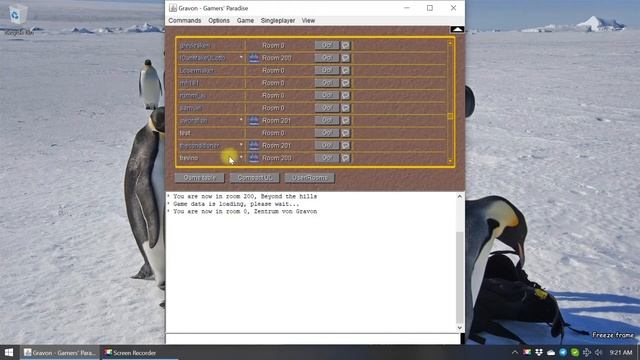The image size is (640, 360).
Task: Click network icon in system tray
Action: [587, 353]
